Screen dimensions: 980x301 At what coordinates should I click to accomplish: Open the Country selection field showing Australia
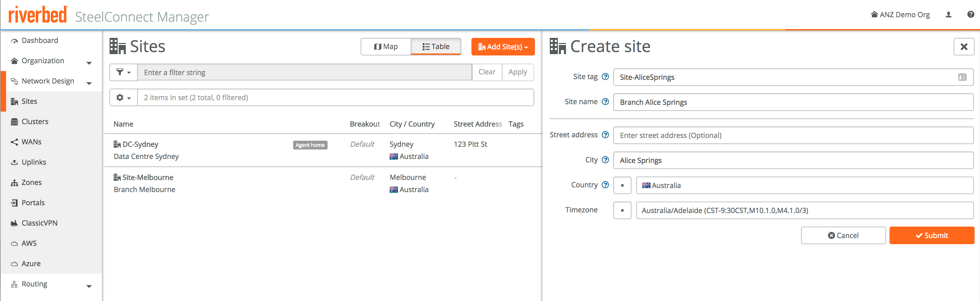pyautogui.click(x=805, y=185)
